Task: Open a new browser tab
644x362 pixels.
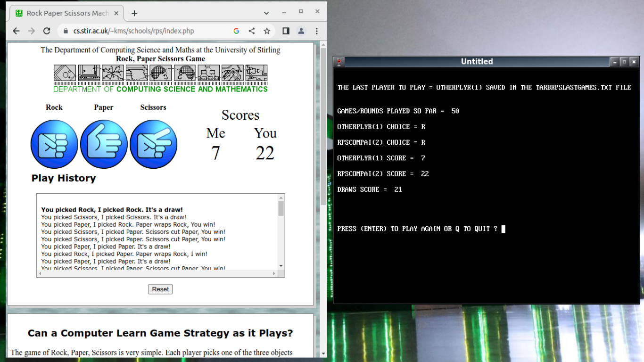Action: 134,13
